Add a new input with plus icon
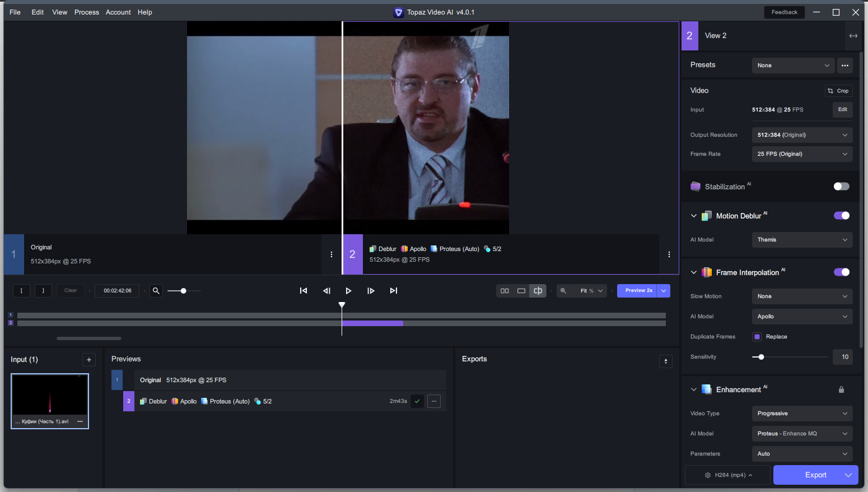Image resolution: width=868 pixels, height=492 pixels. 89,360
